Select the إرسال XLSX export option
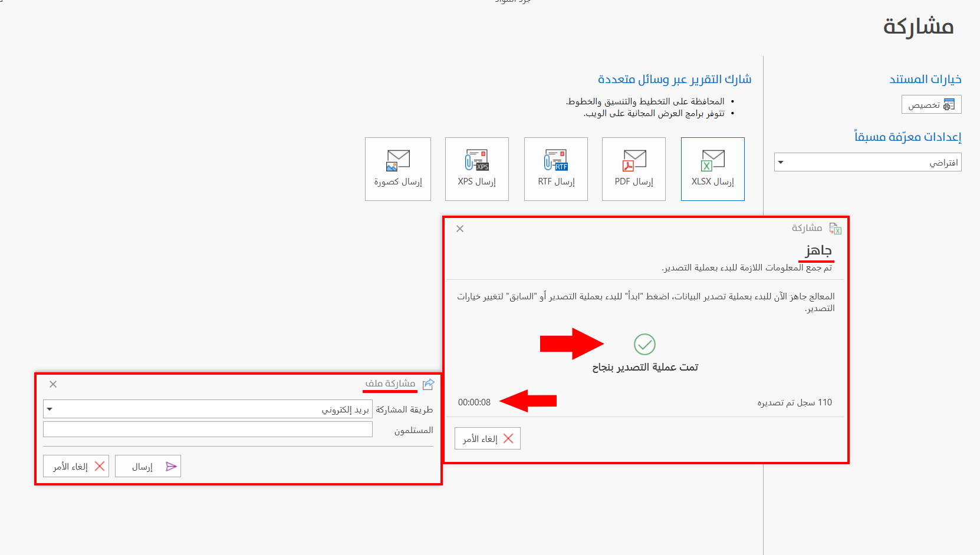Viewport: 980px width, 555px height. coord(712,169)
